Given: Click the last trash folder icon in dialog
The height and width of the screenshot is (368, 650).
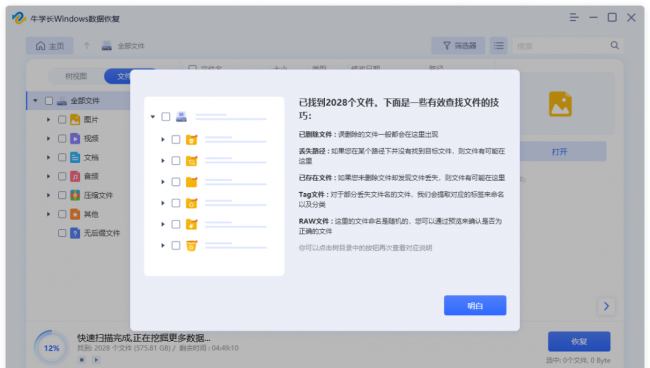Looking at the screenshot, I should [192, 246].
